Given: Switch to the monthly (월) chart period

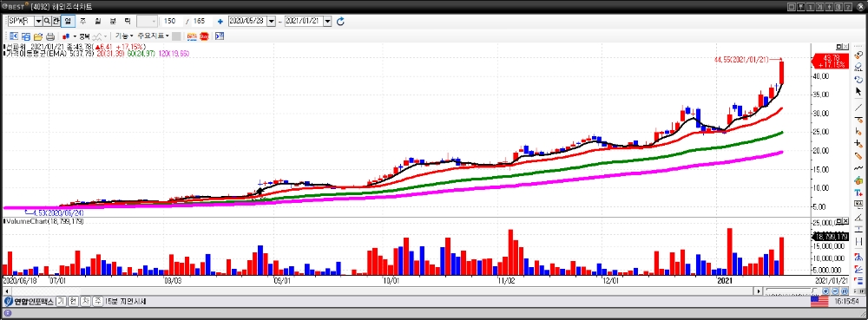Looking at the screenshot, I should coord(98,21).
